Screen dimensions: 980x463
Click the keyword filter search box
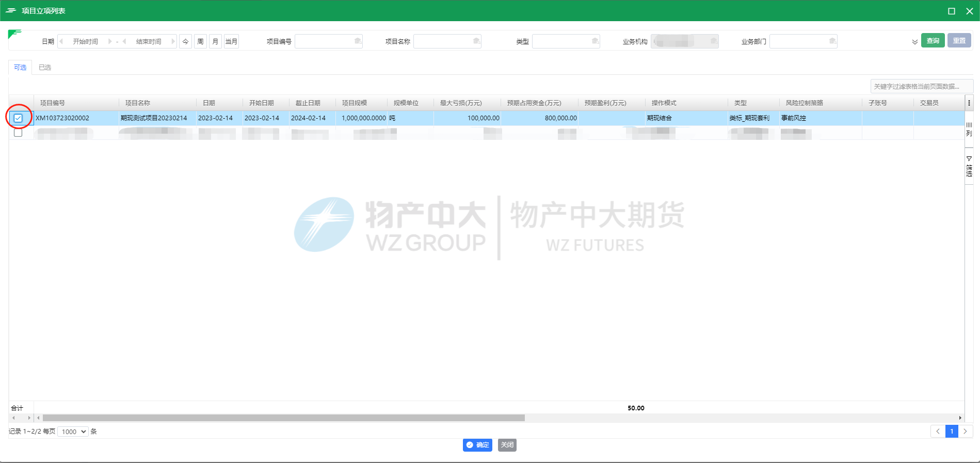click(922, 86)
